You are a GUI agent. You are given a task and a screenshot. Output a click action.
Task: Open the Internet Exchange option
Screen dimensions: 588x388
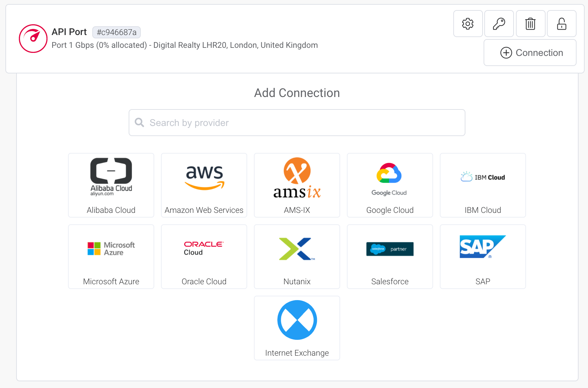pyautogui.click(x=297, y=328)
